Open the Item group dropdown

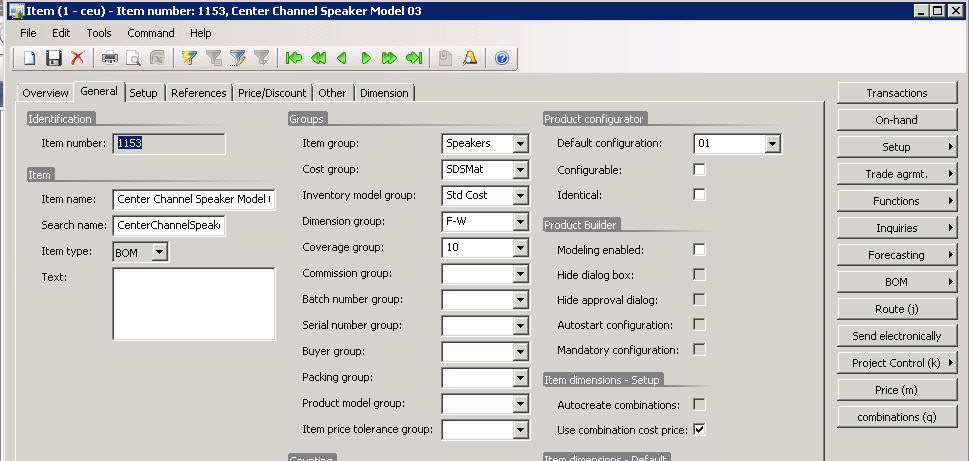click(519, 144)
